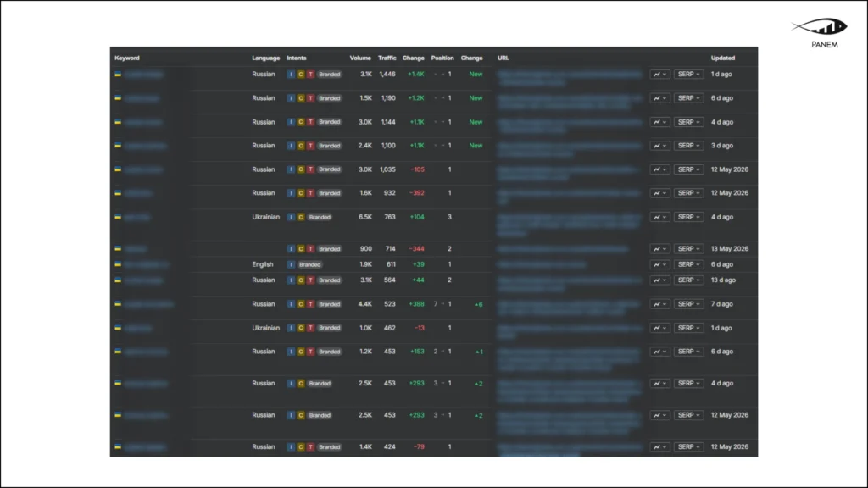
Task: Sort by the Traffic column header
Action: (387, 58)
